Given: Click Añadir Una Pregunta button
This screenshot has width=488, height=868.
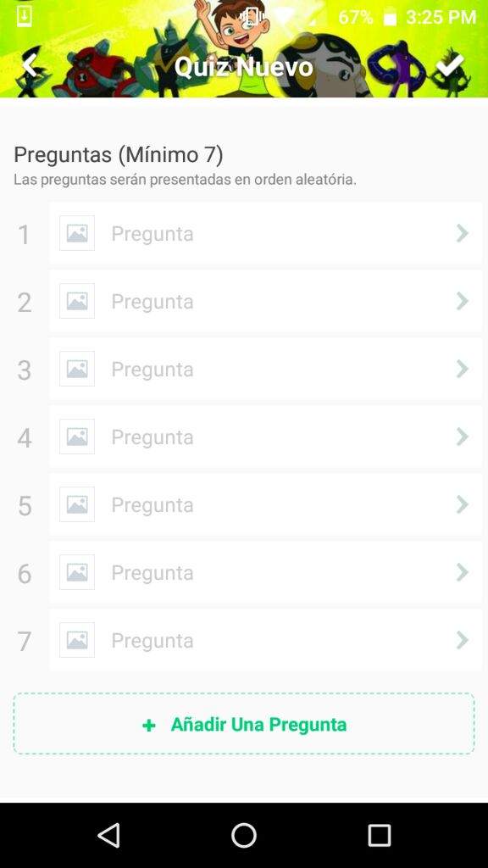Looking at the screenshot, I should 244,724.
